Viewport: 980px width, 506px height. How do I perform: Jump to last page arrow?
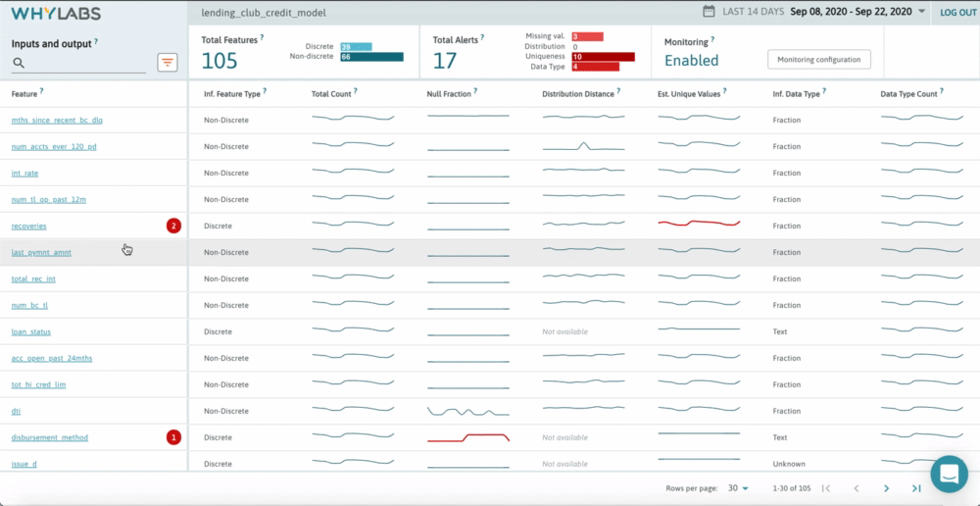pos(916,488)
